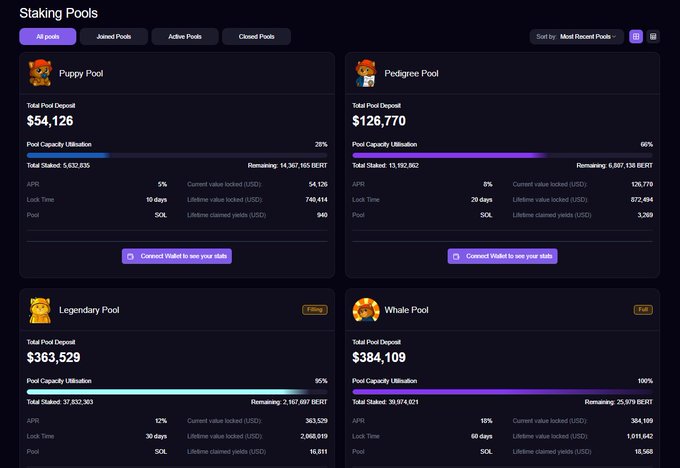Select the All pools tab

[x=48, y=36]
